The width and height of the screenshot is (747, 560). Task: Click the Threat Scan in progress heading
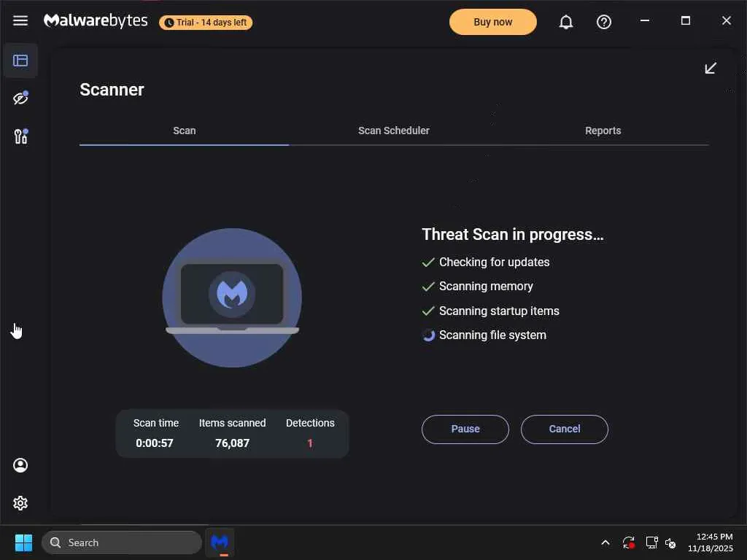coord(513,234)
